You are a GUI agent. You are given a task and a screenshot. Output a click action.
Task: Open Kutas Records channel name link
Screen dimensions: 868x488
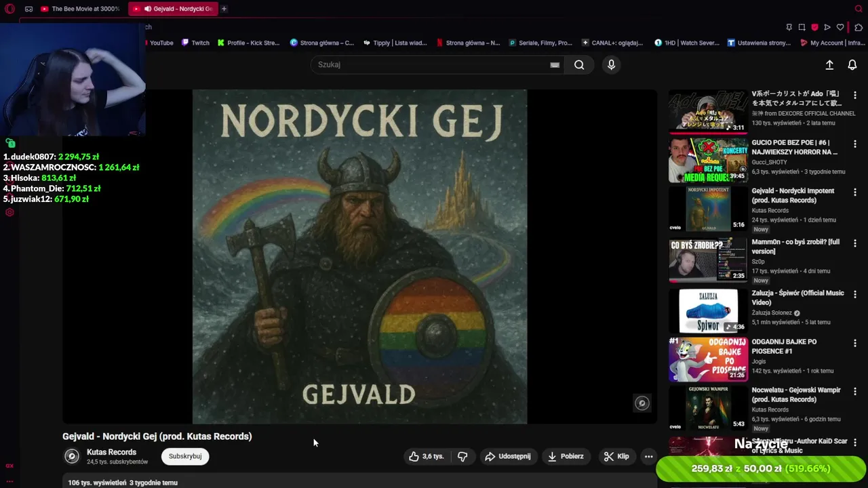(111, 452)
